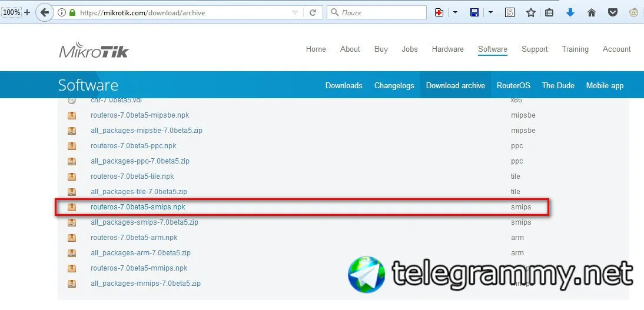Open the About menu item
This screenshot has width=644, height=310.
tap(350, 49)
